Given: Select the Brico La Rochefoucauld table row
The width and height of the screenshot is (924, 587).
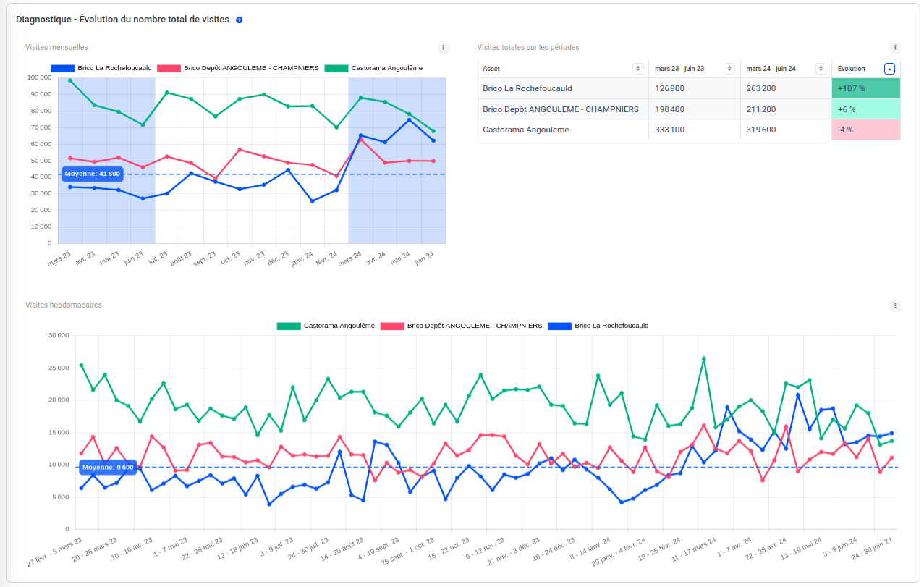Looking at the screenshot, I should point(527,88).
